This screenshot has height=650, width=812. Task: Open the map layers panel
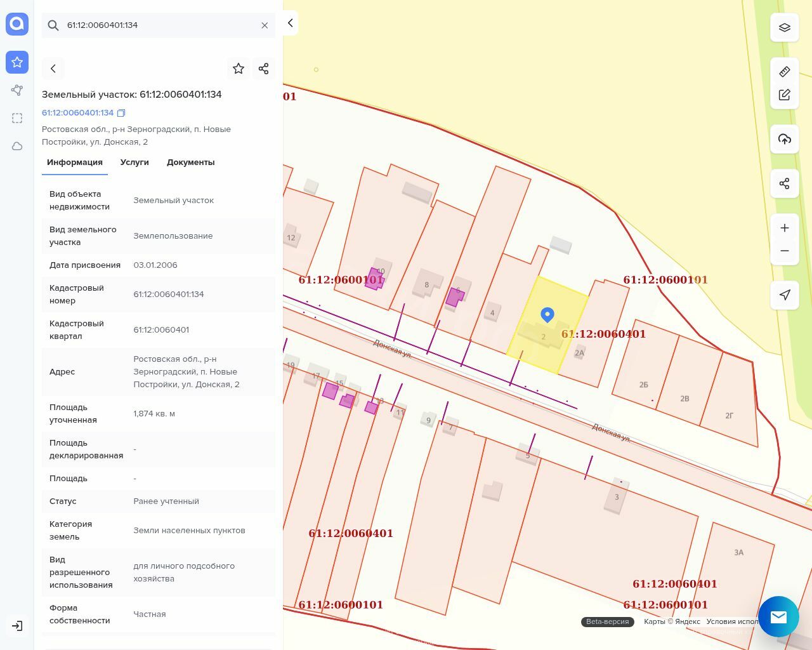click(784, 28)
